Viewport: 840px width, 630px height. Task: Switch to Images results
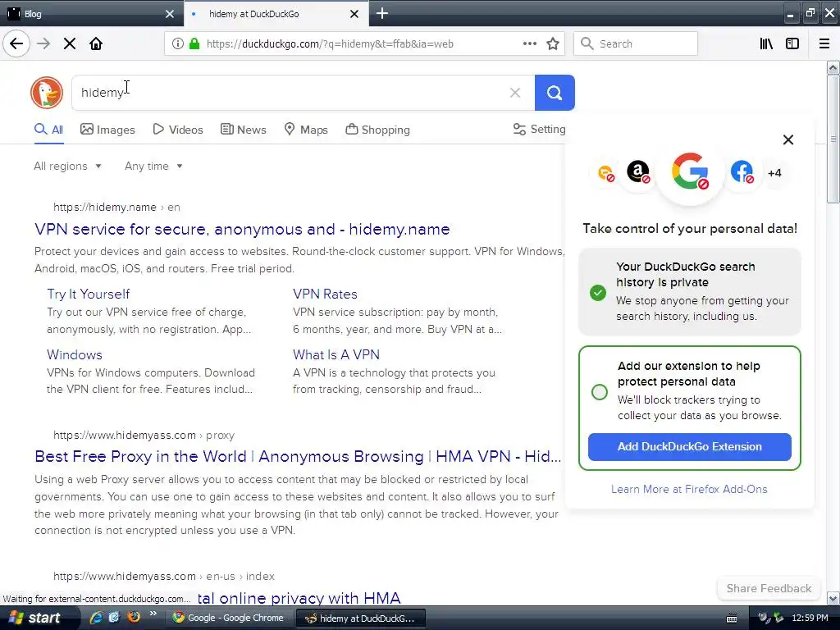107,130
